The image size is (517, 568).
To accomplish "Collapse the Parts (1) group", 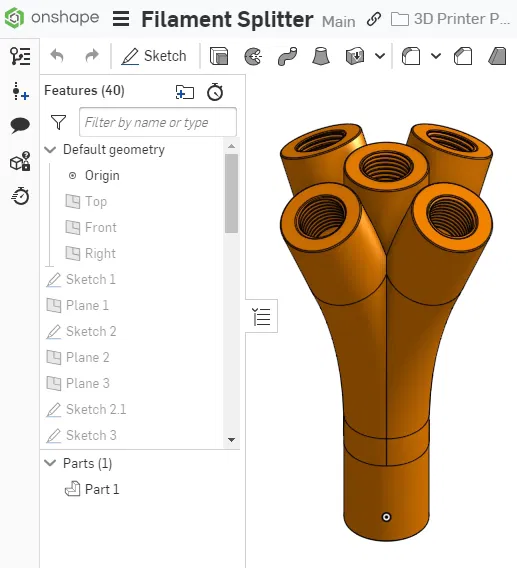I will pyautogui.click(x=50, y=463).
